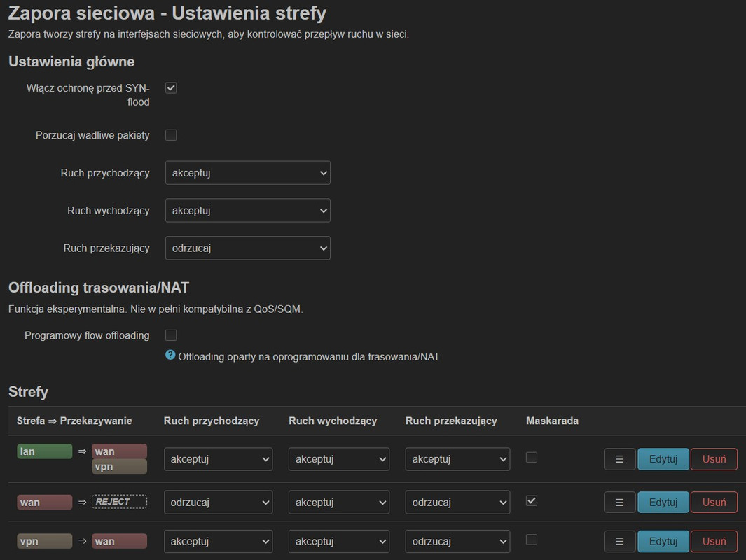746x560 pixels.
Task: Toggle the SYN-flood protection checkbox
Action: click(171, 88)
